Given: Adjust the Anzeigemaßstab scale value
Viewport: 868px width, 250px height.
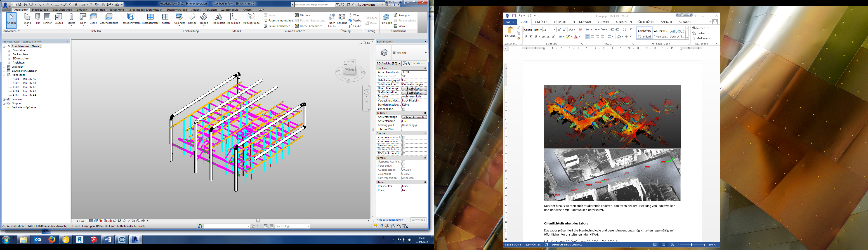Looking at the screenshot, I should (412, 71).
